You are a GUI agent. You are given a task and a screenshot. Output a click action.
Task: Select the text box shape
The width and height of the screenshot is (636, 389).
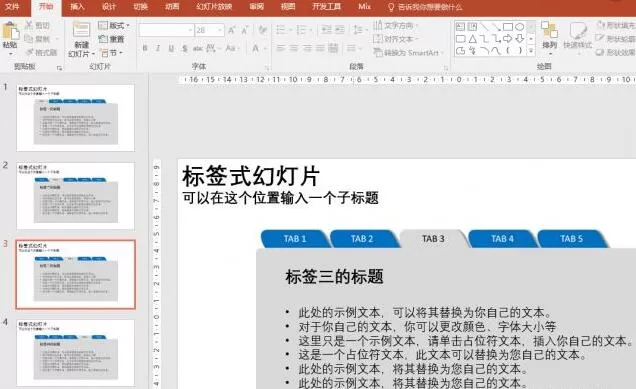point(460,27)
